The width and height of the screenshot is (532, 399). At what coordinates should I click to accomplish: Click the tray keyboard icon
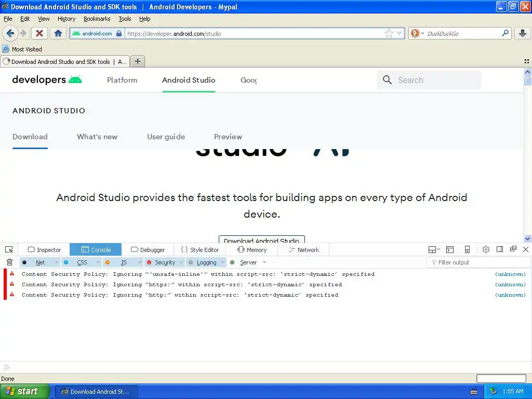[x=474, y=392]
